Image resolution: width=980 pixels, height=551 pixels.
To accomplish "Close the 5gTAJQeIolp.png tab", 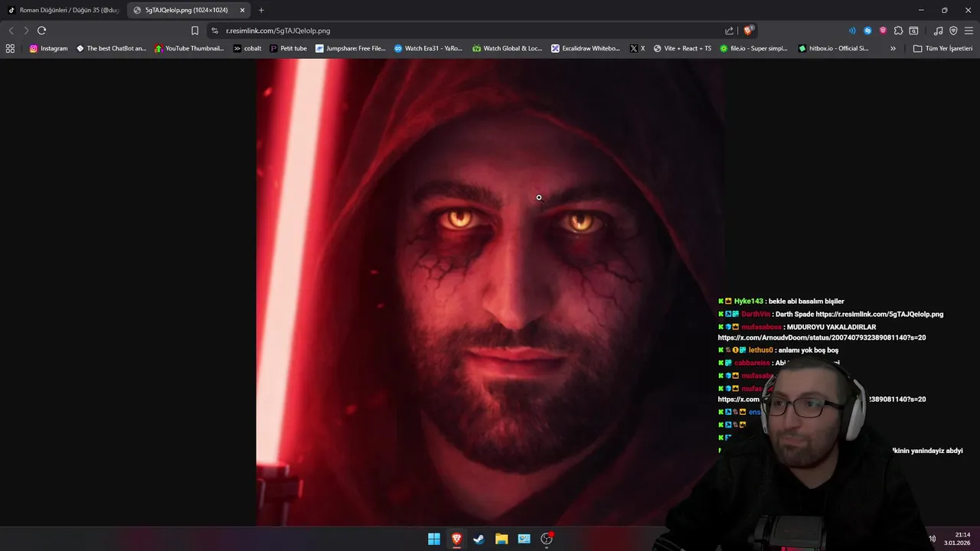I will pyautogui.click(x=242, y=10).
